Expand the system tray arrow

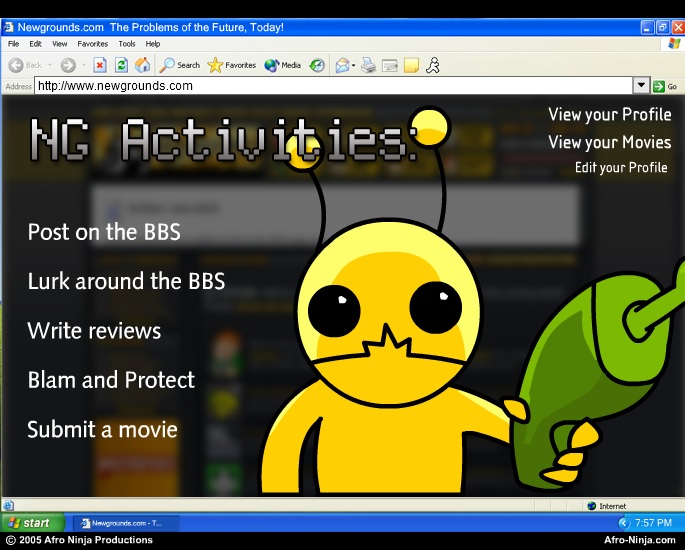(623, 523)
